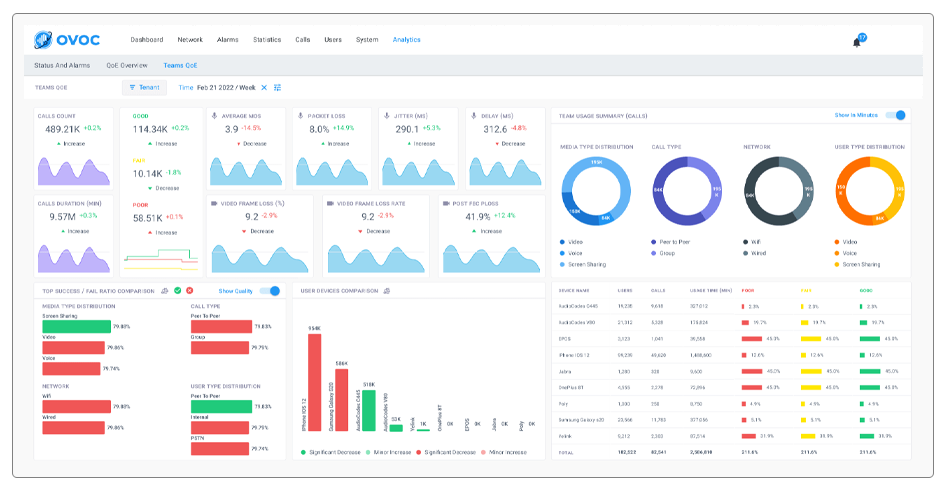
Task: Click the Show In Minutes label
Action: [856, 115]
